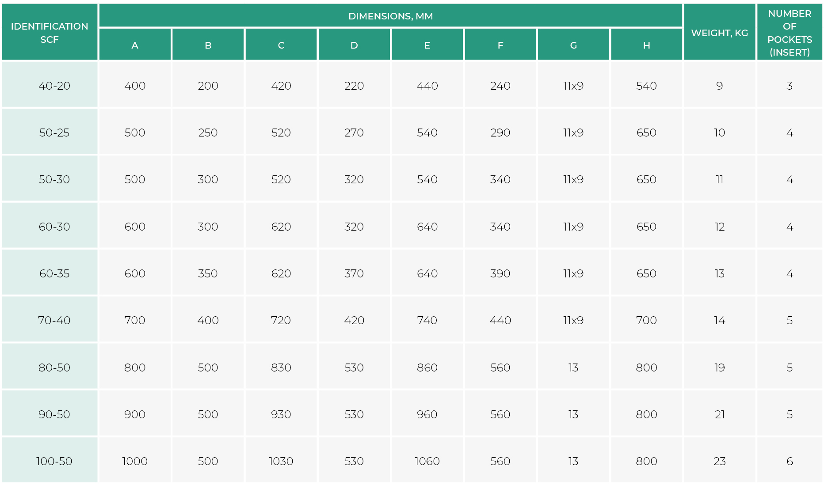This screenshot has width=824, height=504.
Task: Click the IDENTIFICATION SCF header cell
Action: tap(50, 33)
